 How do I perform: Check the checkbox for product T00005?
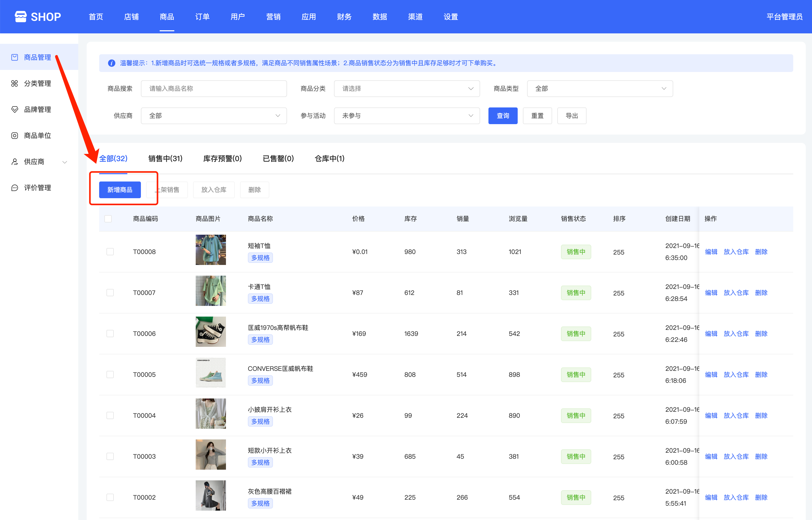pyautogui.click(x=110, y=374)
